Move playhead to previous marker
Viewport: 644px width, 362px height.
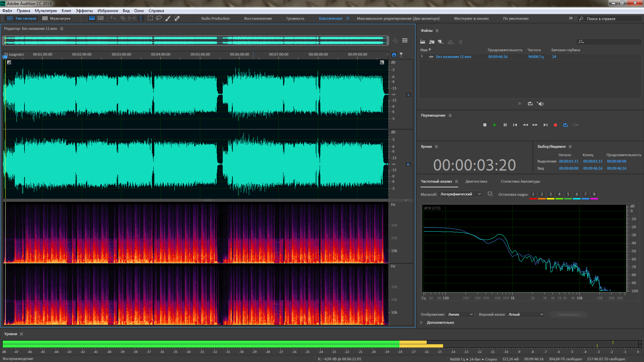click(x=515, y=125)
